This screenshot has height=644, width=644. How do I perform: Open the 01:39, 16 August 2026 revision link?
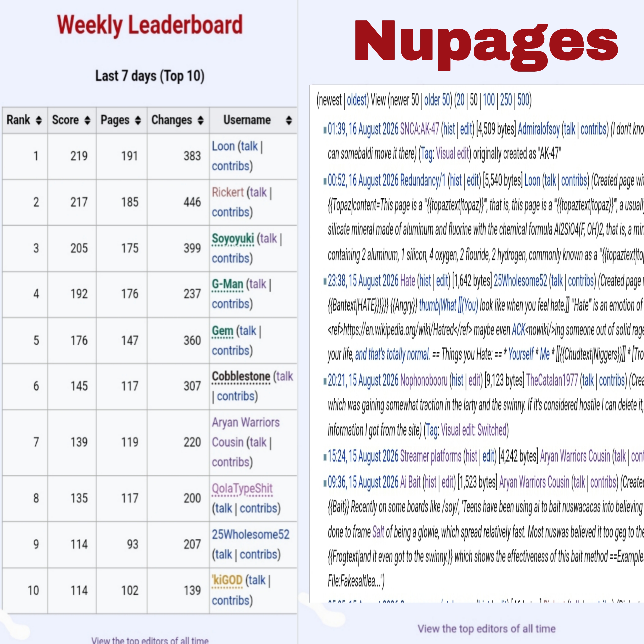click(x=363, y=129)
